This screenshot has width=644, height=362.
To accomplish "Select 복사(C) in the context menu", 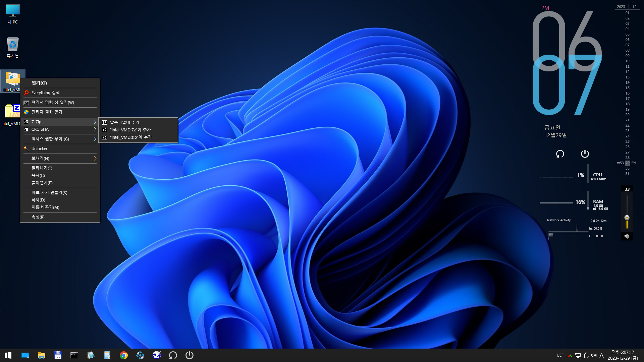I will click(x=60, y=175).
